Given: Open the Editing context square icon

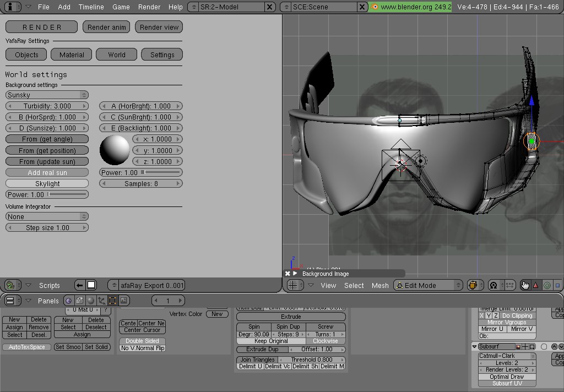Looking at the screenshot, I should 112,300.
